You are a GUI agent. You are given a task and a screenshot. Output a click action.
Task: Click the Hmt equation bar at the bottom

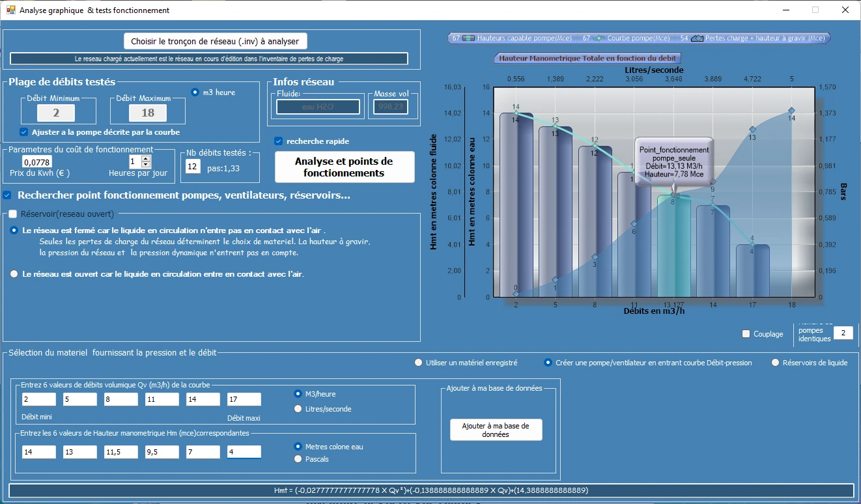click(x=430, y=491)
